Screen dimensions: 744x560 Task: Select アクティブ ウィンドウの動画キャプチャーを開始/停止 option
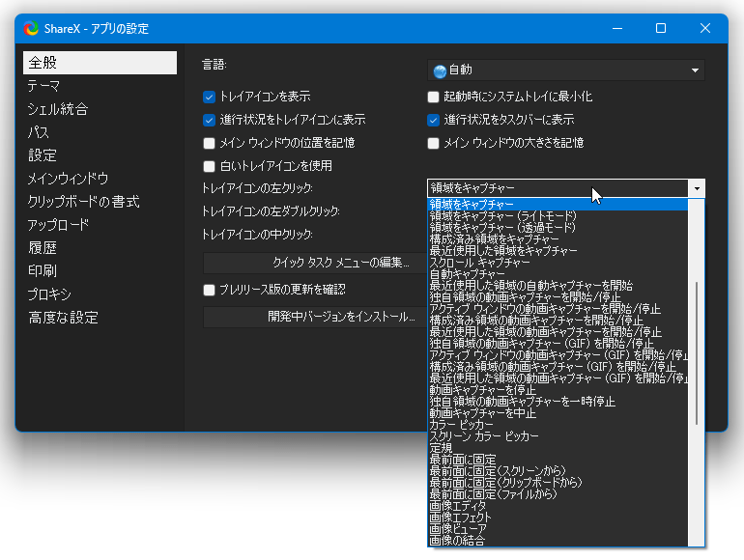tap(558, 309)
